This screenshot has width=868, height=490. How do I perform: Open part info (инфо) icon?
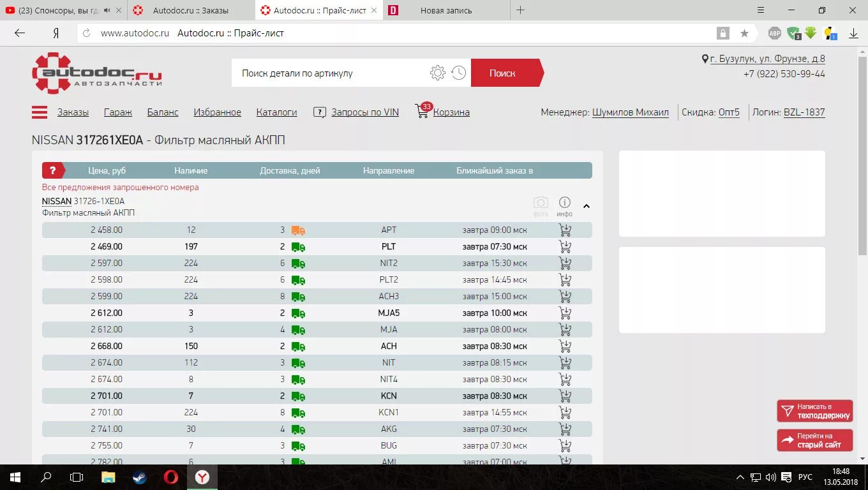click(x=564, y=205)
